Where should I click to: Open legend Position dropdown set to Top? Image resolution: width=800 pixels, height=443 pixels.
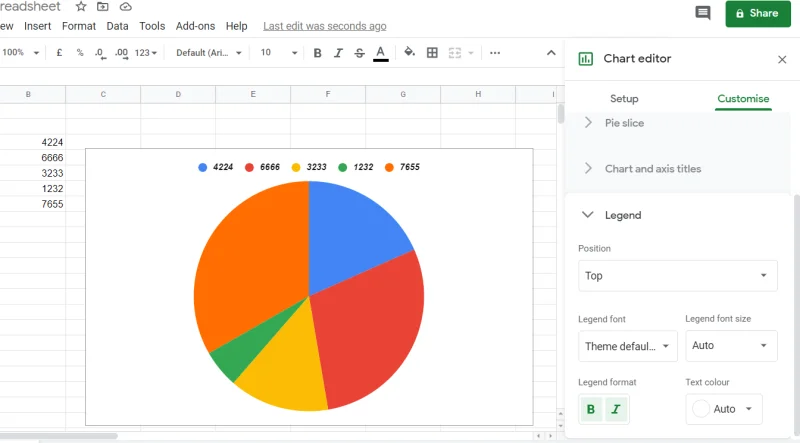(x=678, y=276)
